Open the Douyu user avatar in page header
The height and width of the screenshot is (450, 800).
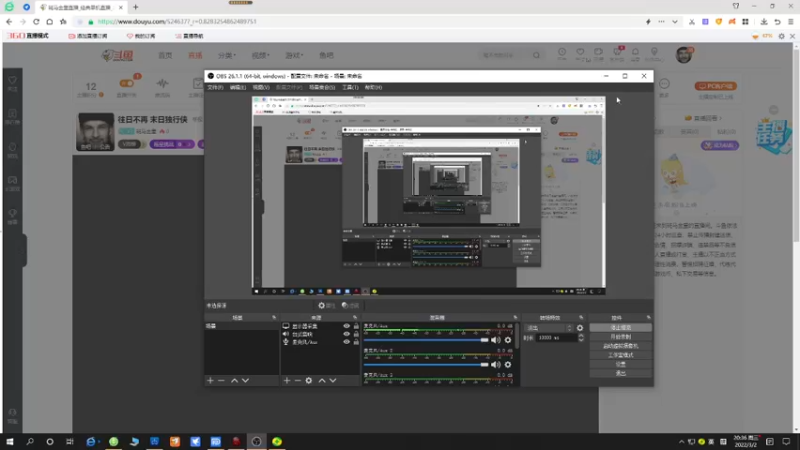coord(684,55)
